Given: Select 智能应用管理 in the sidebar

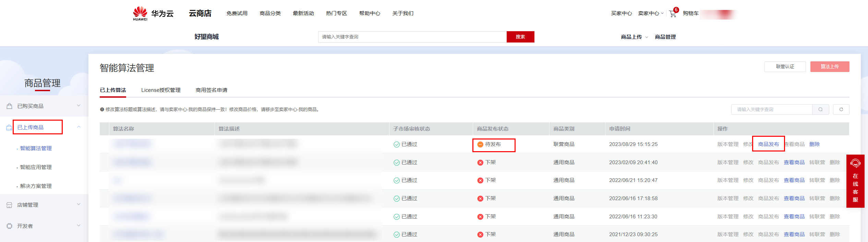Looking at the screenshot, I should point(36,167).
